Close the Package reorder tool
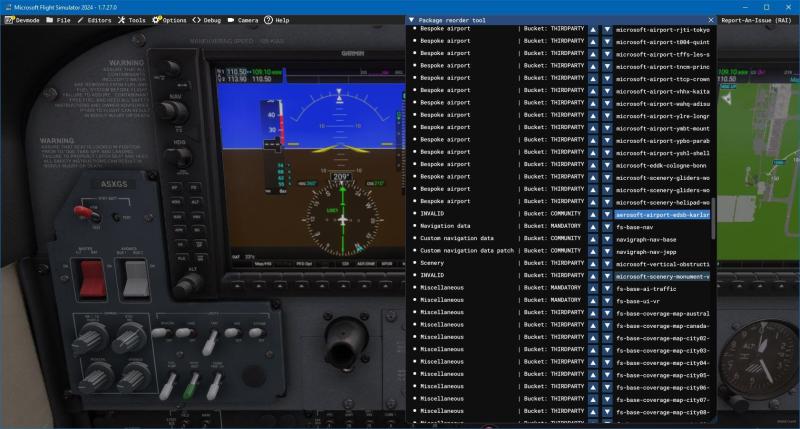The width and height of the screenshot is (800, 429). point(711,20)
